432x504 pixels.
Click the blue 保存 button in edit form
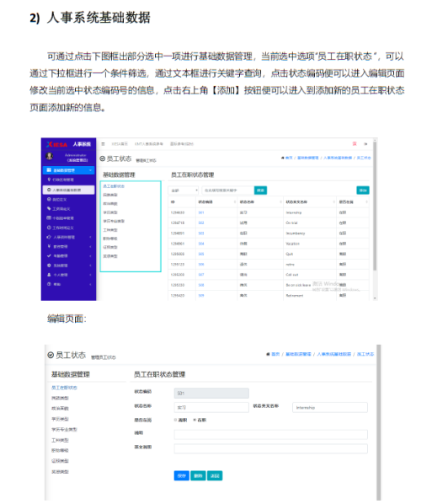click(181, 475)
